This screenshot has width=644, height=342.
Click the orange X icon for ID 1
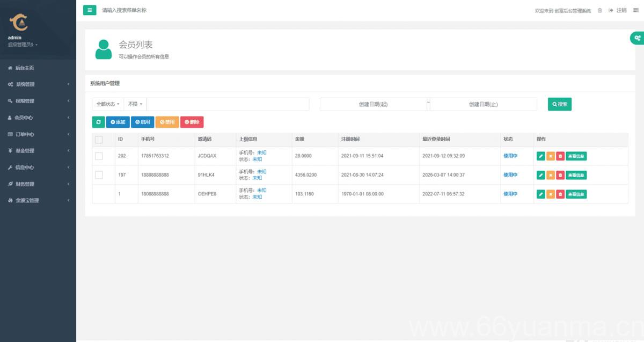(550, 194)
